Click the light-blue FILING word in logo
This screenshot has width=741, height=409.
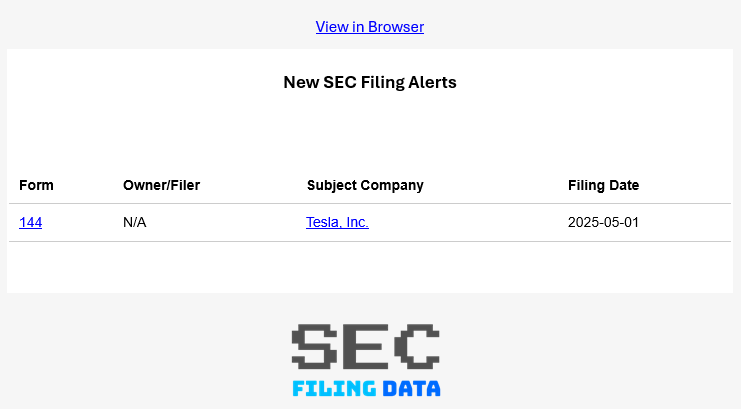(x=335, y=388)
